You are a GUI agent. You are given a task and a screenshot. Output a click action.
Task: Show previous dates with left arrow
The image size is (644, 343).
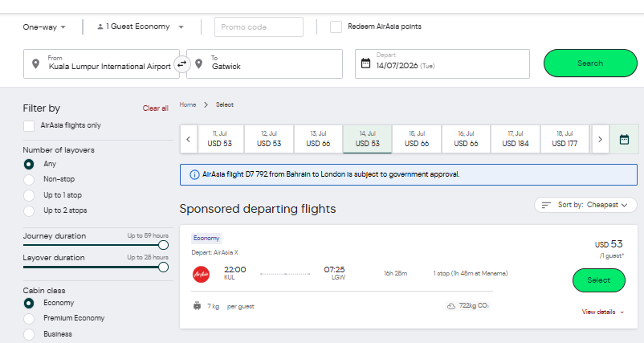tap(189, 139)
